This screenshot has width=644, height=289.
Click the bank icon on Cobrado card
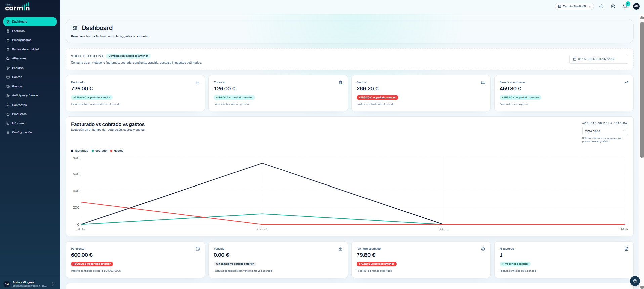(340, 82)
